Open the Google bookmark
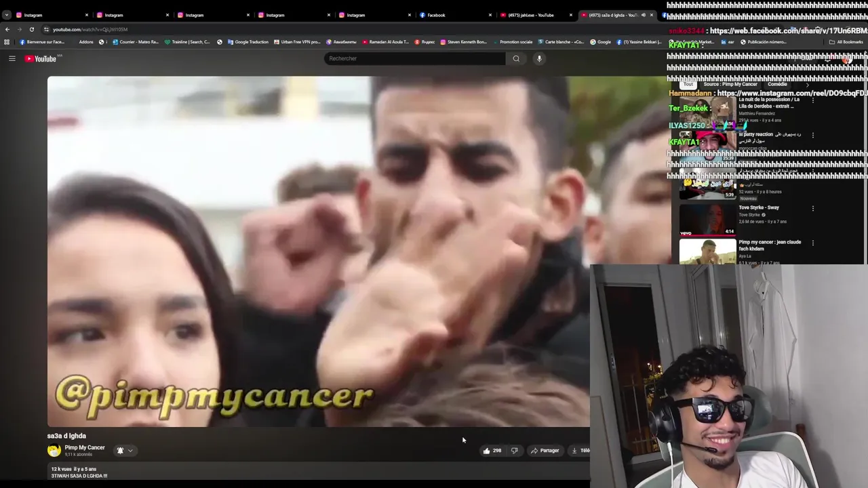868x488 pixels. pyautogui.click(x=600, y=42)
